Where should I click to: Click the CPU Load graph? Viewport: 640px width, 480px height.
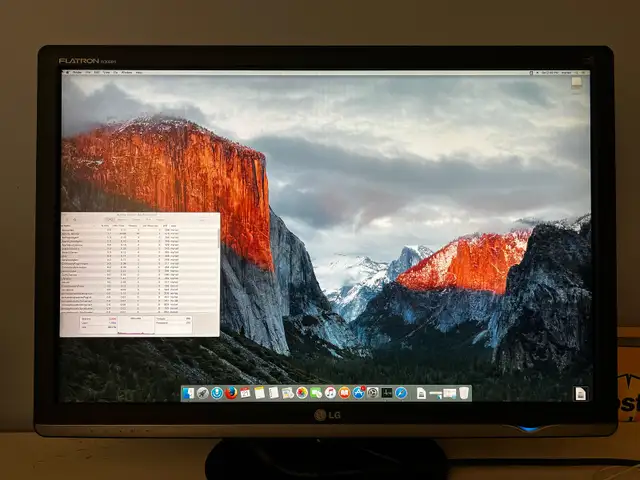136,325
